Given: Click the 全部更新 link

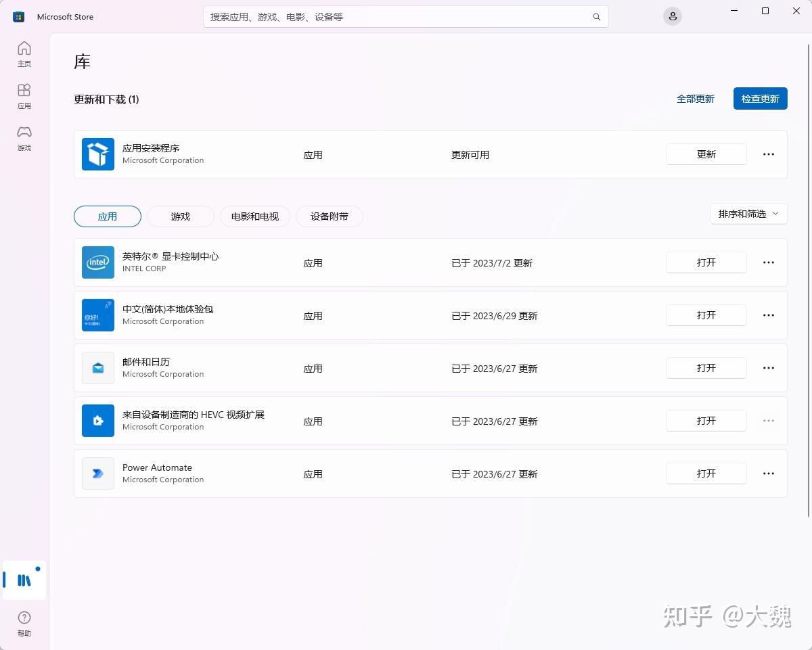Looking at the screenshot, I should tap(696, 99).
